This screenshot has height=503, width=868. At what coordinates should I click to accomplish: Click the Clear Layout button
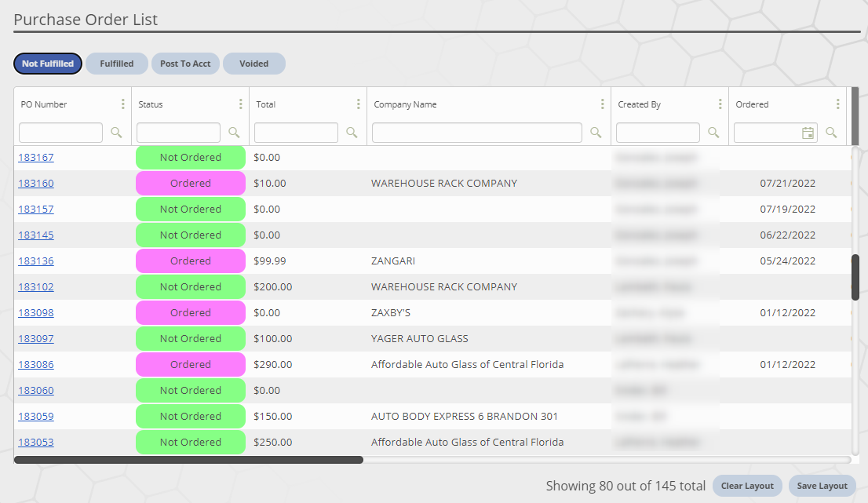pos(747,486)
